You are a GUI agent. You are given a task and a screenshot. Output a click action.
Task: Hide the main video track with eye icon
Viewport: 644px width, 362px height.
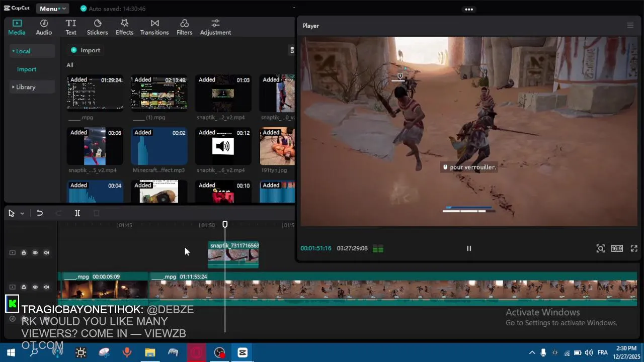click(x=35, y=287)
